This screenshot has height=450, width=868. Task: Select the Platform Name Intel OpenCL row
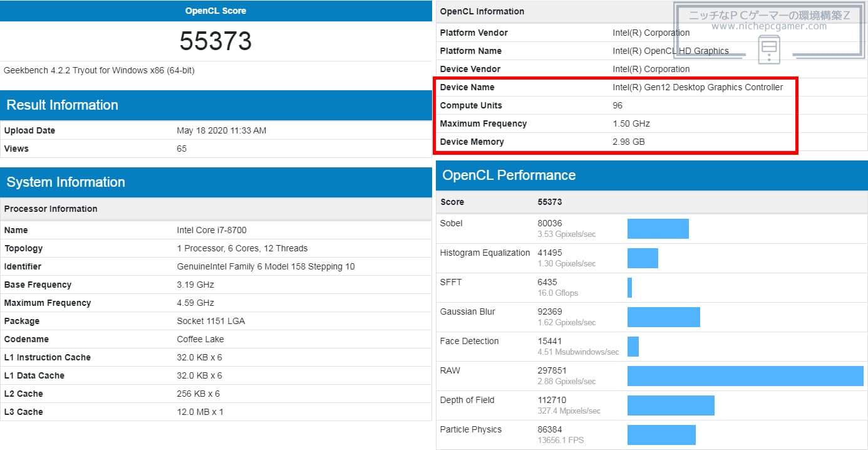[652, 51]
